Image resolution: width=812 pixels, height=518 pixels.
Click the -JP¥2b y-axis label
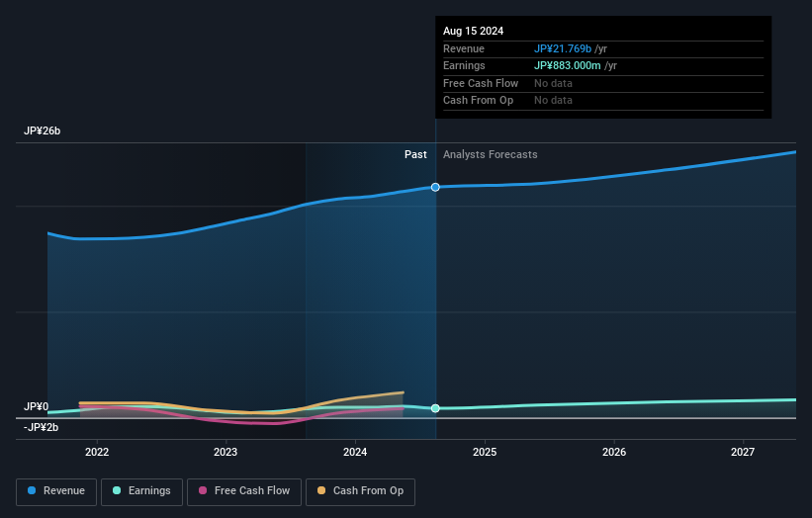pos(41,427)
